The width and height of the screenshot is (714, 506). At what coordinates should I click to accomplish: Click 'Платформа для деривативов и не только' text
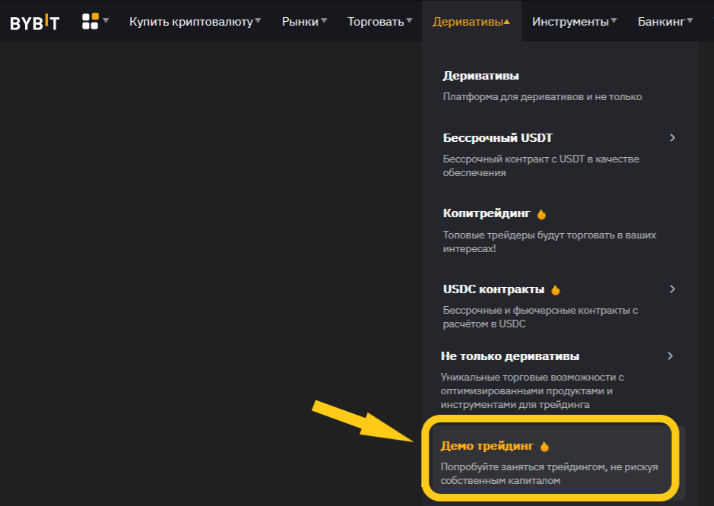[x=542, y=97]
